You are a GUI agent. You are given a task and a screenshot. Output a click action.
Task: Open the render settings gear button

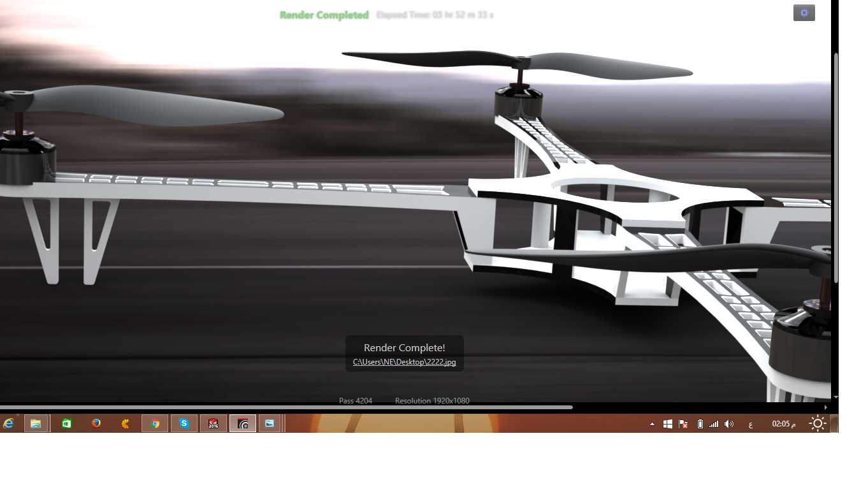click(804, 13)
